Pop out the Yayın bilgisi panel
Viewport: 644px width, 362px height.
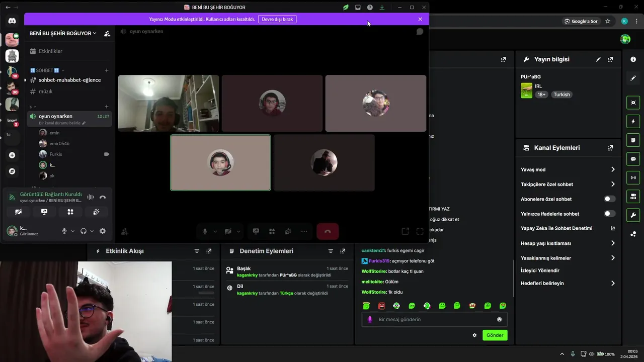click(x=610, y=59)
